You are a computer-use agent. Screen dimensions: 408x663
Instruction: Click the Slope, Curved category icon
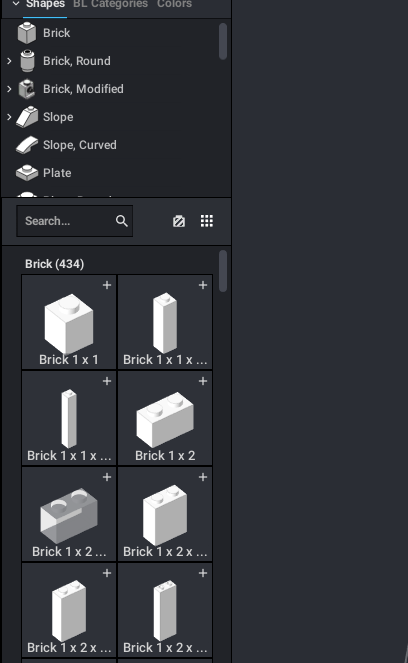pos(27,145)
